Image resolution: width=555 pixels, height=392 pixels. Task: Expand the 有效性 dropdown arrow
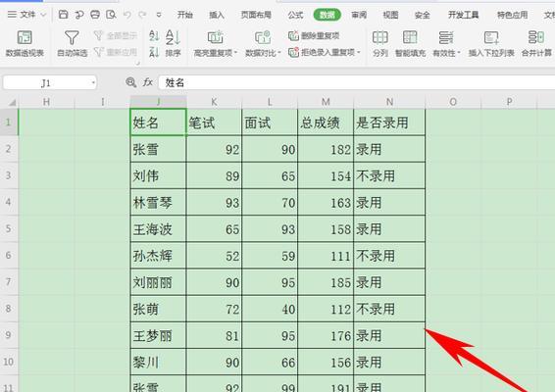[459, 53]
